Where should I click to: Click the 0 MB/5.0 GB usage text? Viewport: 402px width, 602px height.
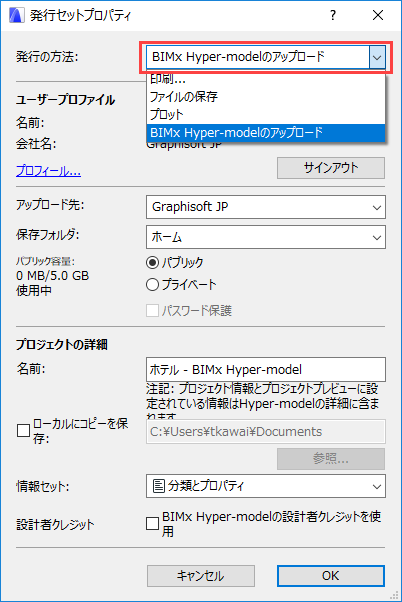(x=53, y=276)
